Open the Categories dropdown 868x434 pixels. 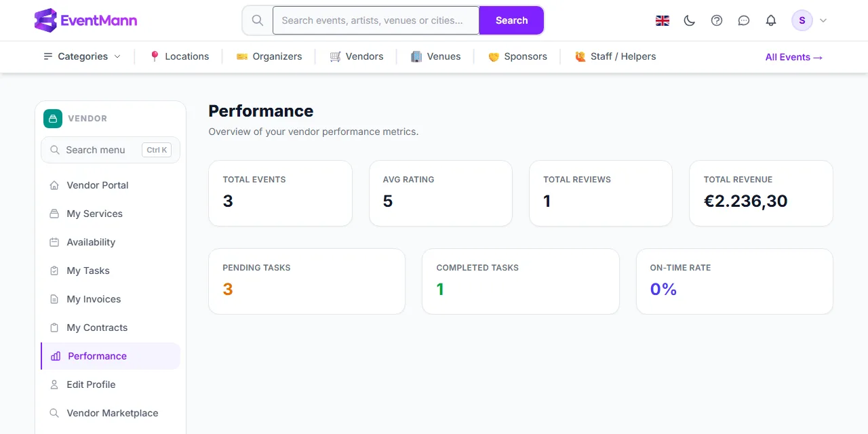coord(82,56)
